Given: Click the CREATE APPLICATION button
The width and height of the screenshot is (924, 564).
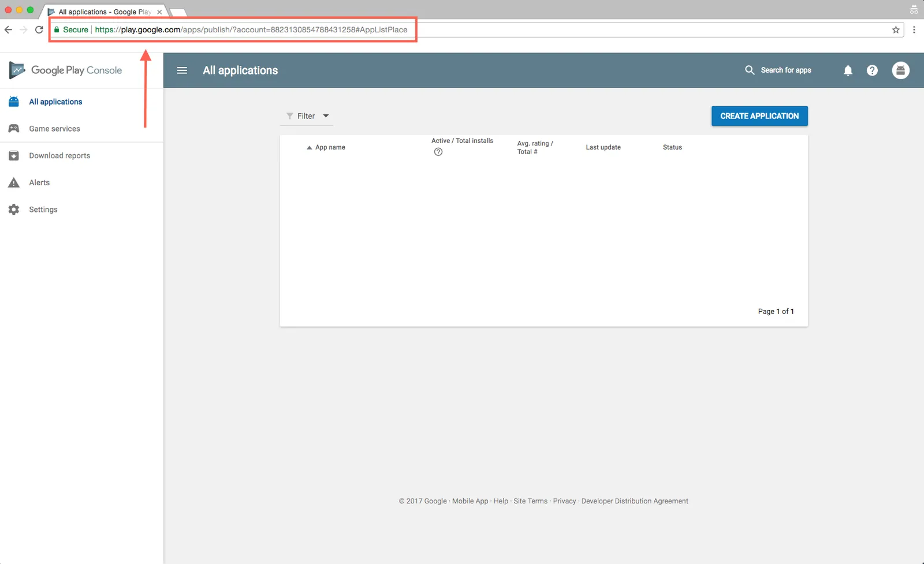Looking at the screenshot, I should [x=759, y=116].
